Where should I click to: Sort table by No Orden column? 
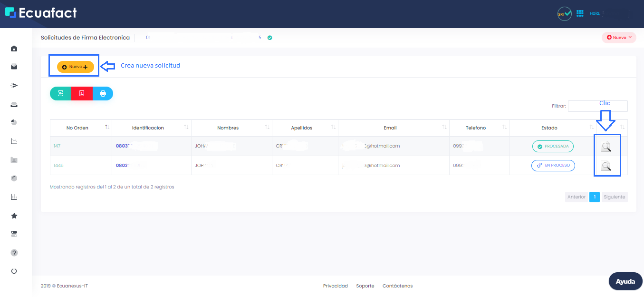(x=107, y=128)
